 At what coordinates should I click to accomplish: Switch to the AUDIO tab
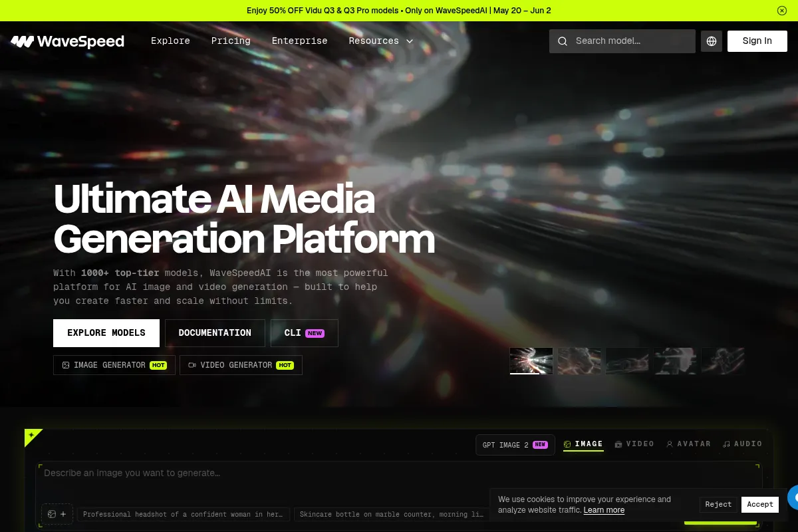742,444
